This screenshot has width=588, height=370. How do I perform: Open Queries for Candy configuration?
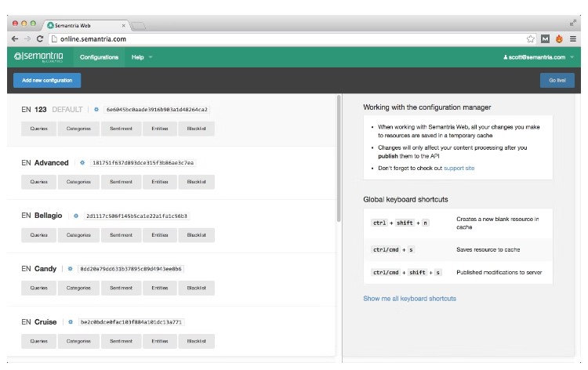39,288
